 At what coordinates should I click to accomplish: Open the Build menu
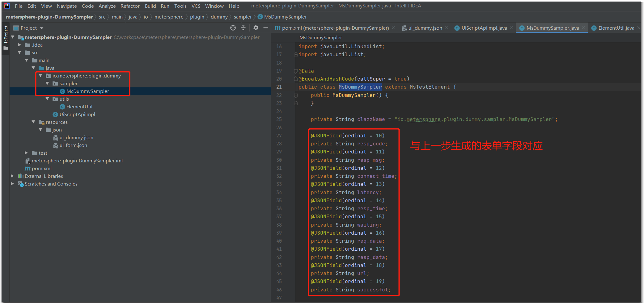(150, 6)
